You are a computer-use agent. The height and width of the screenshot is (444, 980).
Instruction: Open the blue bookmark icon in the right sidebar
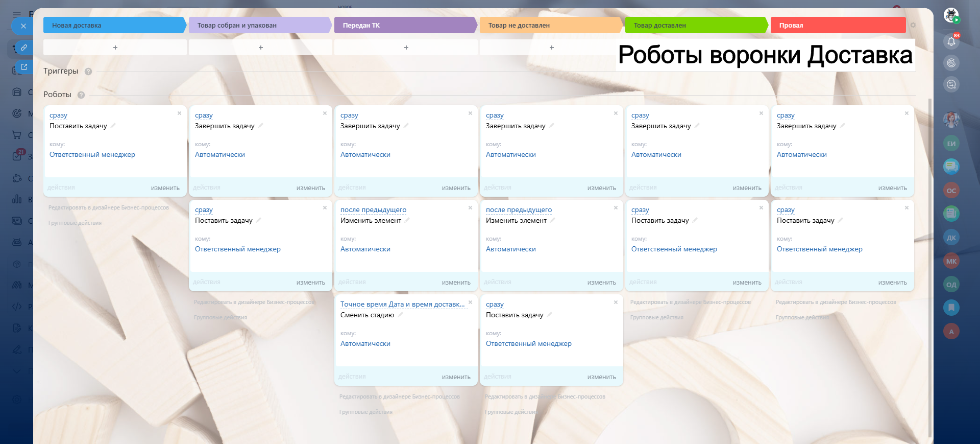pyautogui.click(x=951, y=308)
